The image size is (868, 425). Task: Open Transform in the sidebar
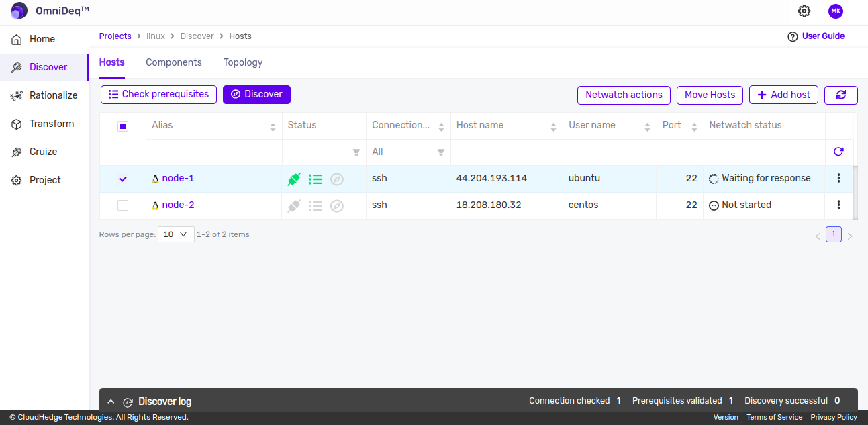[44, 124]
